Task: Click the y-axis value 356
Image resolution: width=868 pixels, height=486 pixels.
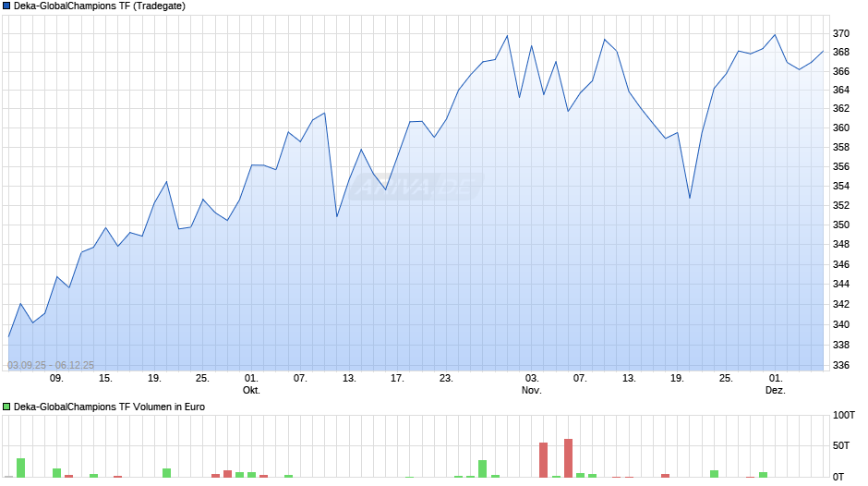Action: pos(841,167)
